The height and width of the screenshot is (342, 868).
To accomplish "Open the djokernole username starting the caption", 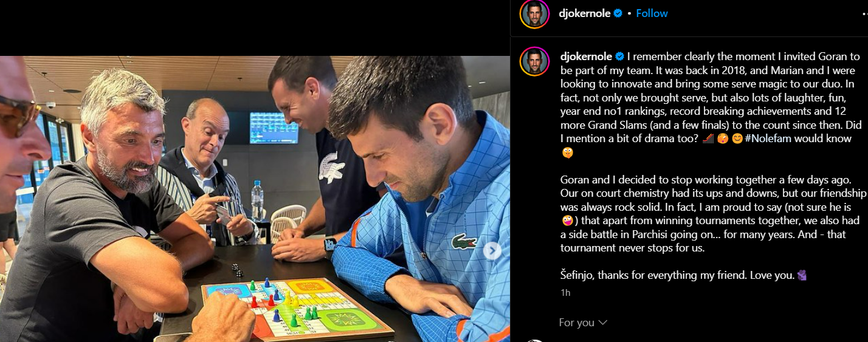I will pos(586,56).
